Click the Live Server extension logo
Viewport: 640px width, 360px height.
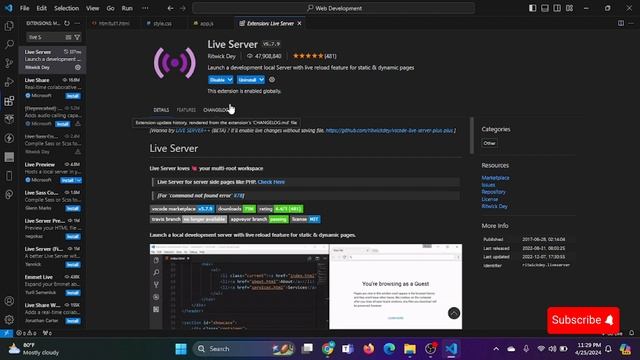175,63
